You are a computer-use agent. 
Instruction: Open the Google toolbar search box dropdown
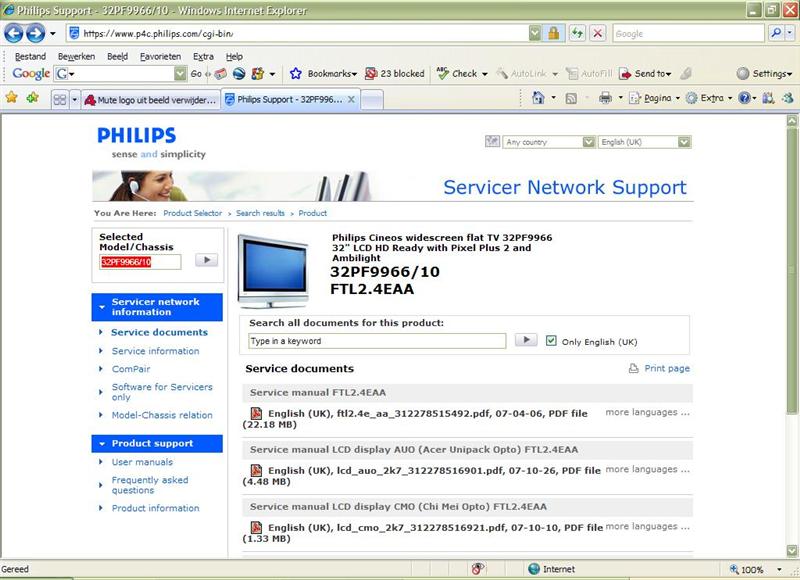(x=180, y=73)
